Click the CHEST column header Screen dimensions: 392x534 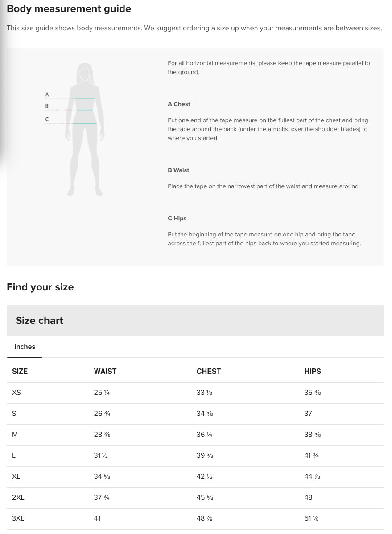209,371
